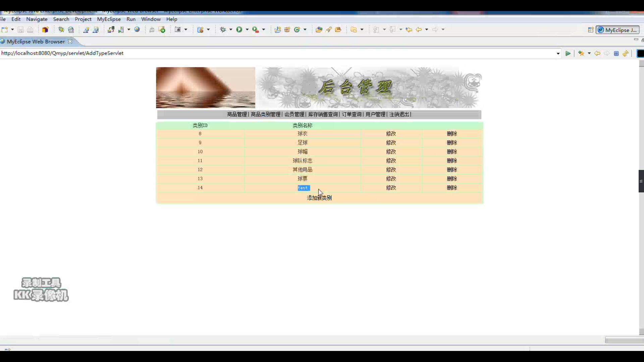Expand the New file dropdown arrow
The image size is (644, 362).
coord(12,29)
